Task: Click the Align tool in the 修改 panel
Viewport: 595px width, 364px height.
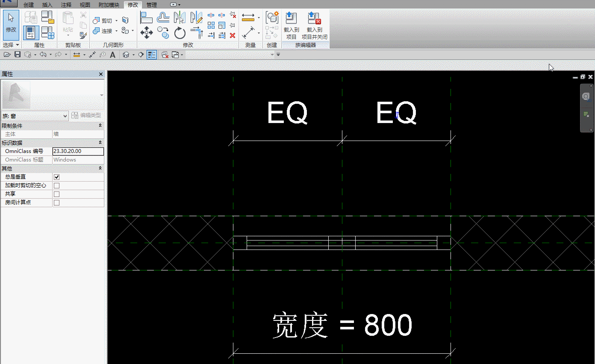Action: pyautogui.click(x=147, y=18)
